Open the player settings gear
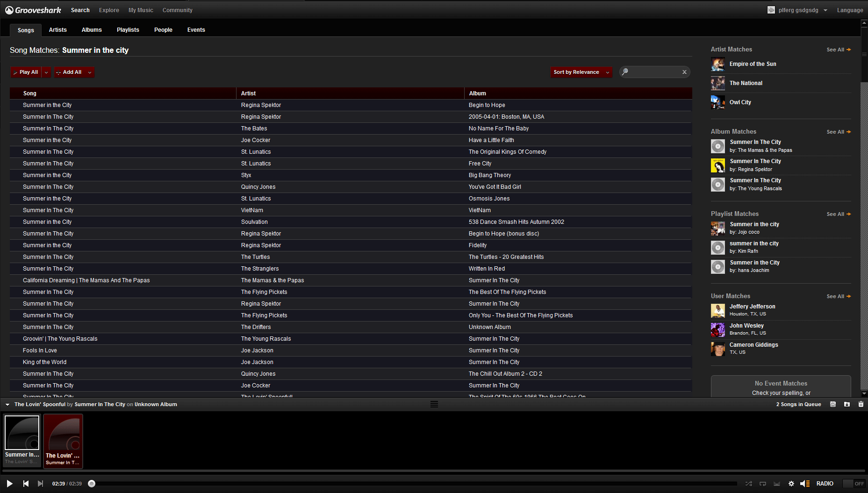Screen dimensions: 868x493 (x=791, y=484)
